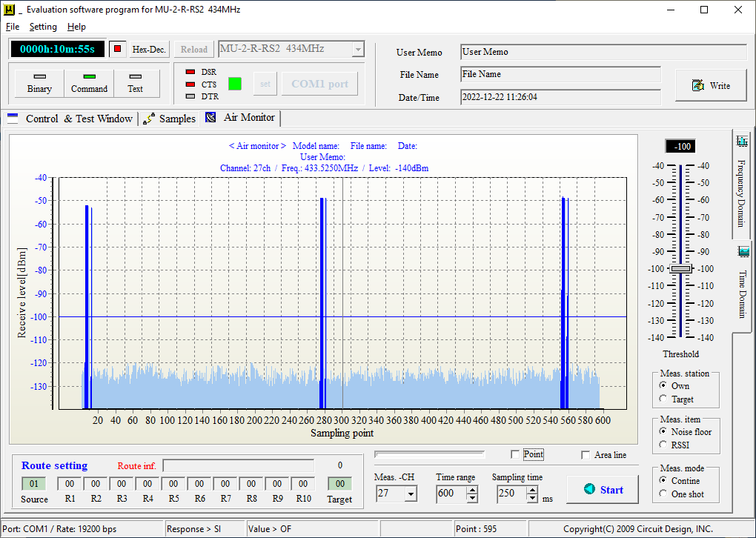The height and width of the screenshot is (538, 756).
Task: Click the DTR indicator light
Action: [190, 96]
